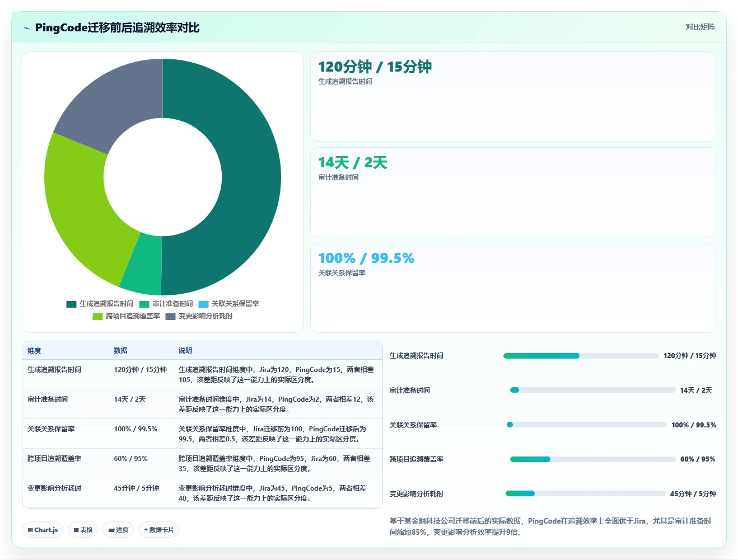
Task: Click the 变更影响分析耗时 progress bar
Action: 585,493
